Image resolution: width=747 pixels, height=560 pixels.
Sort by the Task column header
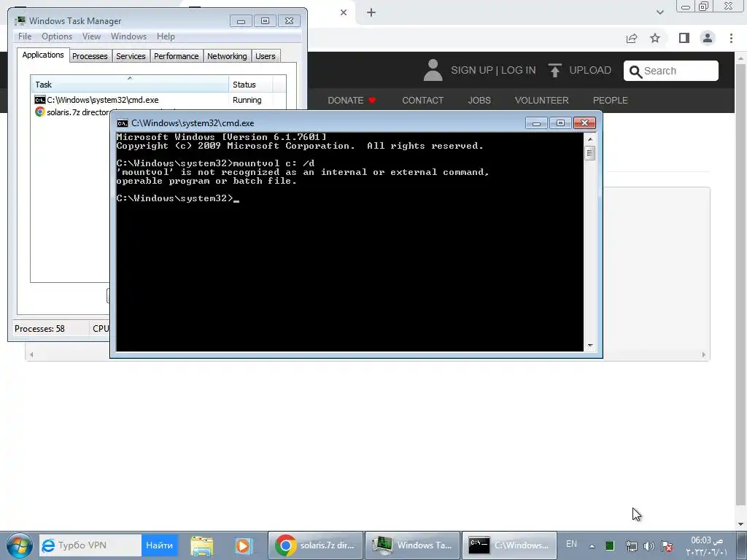point(130,85)
